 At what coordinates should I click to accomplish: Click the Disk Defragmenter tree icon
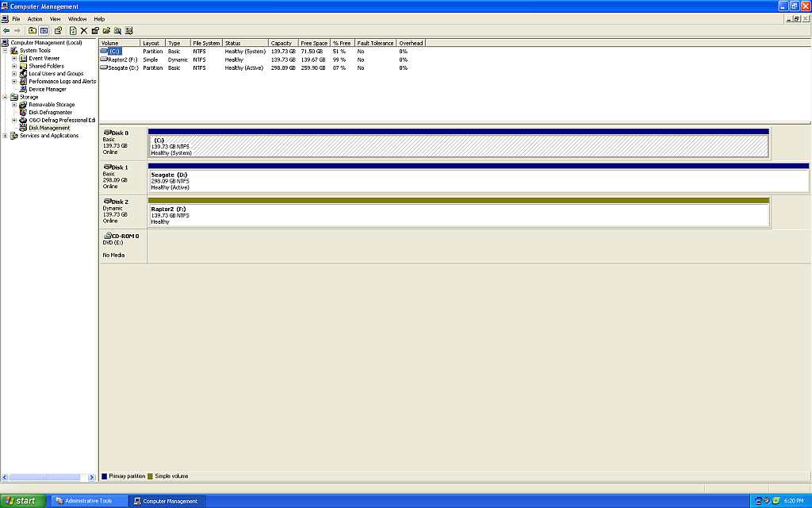pos(23,112)
